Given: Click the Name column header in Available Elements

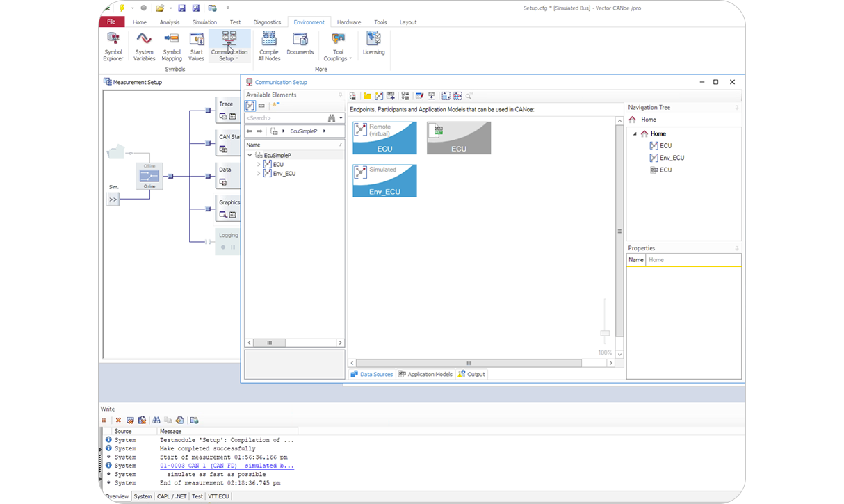Looking at the screenshot, I should 294,145.
